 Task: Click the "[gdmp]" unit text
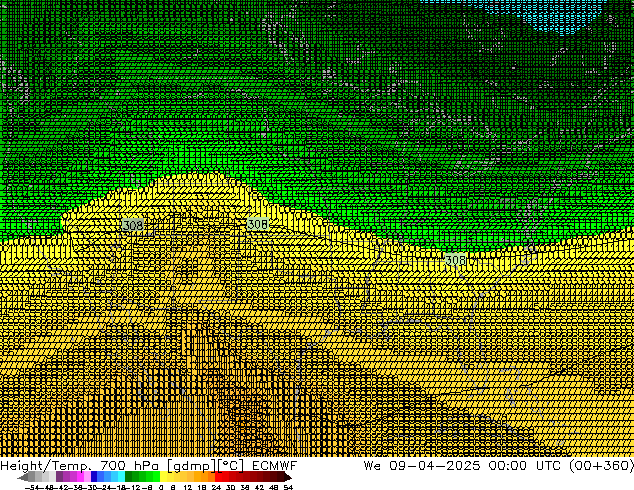point(191,466)
